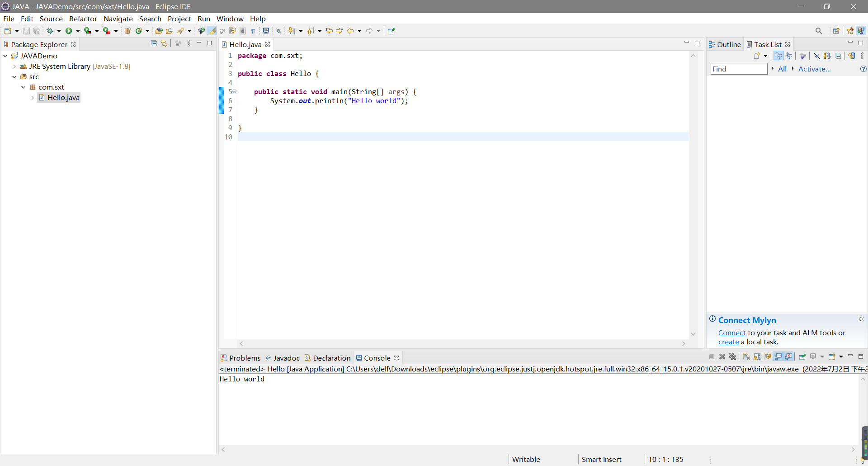868x466 pixels.
Task: Toggle Show Console on Standard Out change
Action: [778, 357]
